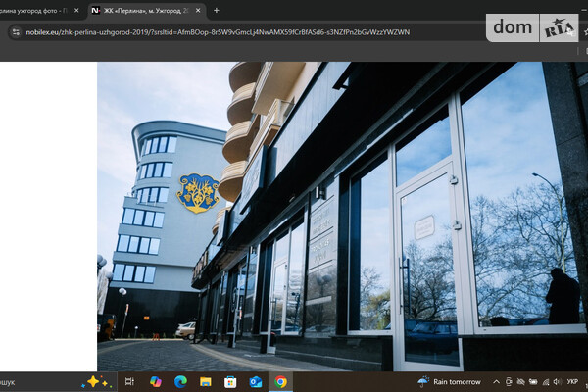Image resolution: width=588 pixels, height=392 pixels.
Task: Open the УКР input language switcher
Action: [572, 381]
